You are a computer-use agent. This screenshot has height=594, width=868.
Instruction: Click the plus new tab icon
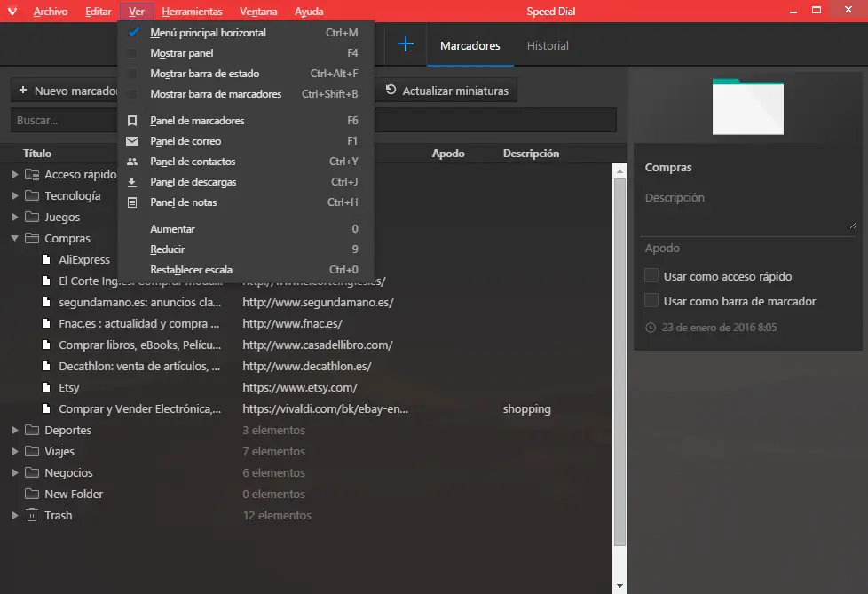pos(406,44)
